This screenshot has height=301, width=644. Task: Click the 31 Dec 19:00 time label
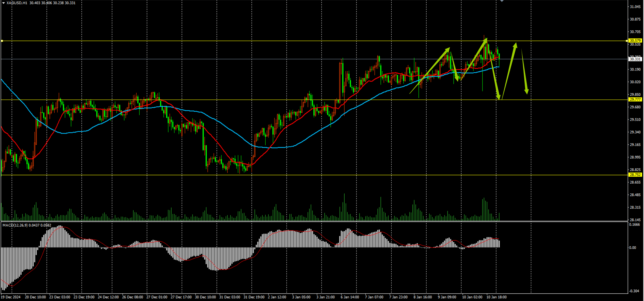254,297
